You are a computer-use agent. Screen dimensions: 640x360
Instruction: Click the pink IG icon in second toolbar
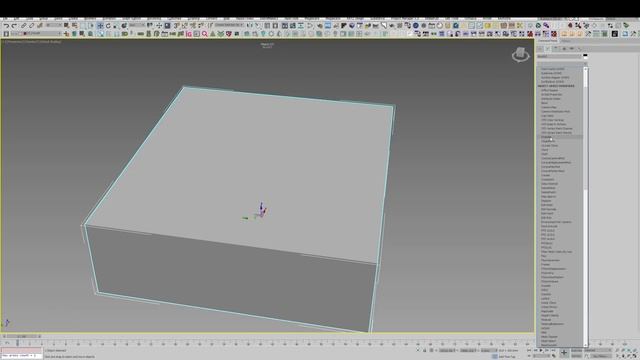click(189, 34)
